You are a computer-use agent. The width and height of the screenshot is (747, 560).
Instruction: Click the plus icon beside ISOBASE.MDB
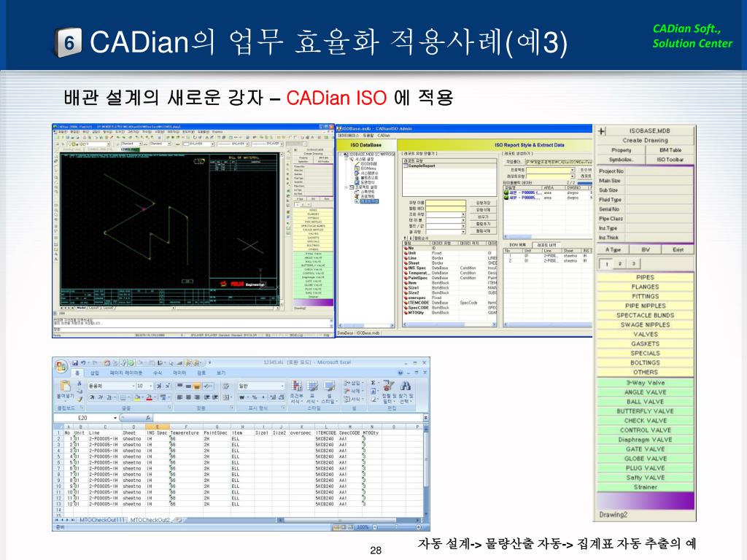click(x=602, y=131)
